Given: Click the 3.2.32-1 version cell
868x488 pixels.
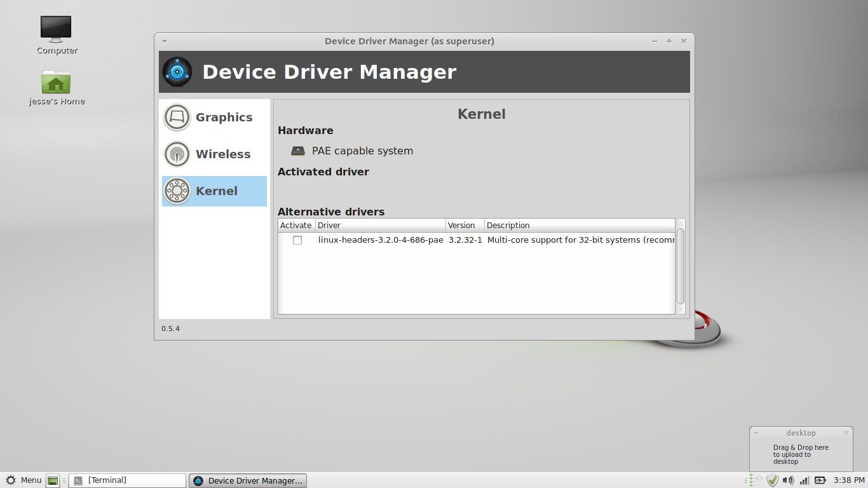Looking at the screenshot, I should tap(465, 240).
